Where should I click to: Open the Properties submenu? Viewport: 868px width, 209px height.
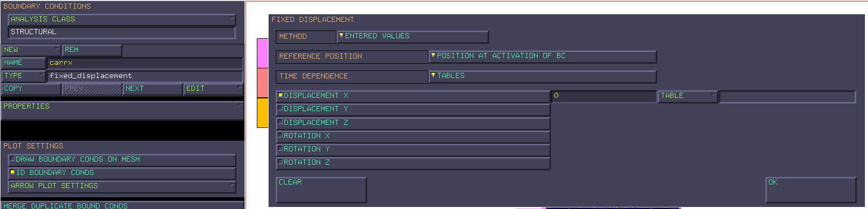(x=123, y=107)
